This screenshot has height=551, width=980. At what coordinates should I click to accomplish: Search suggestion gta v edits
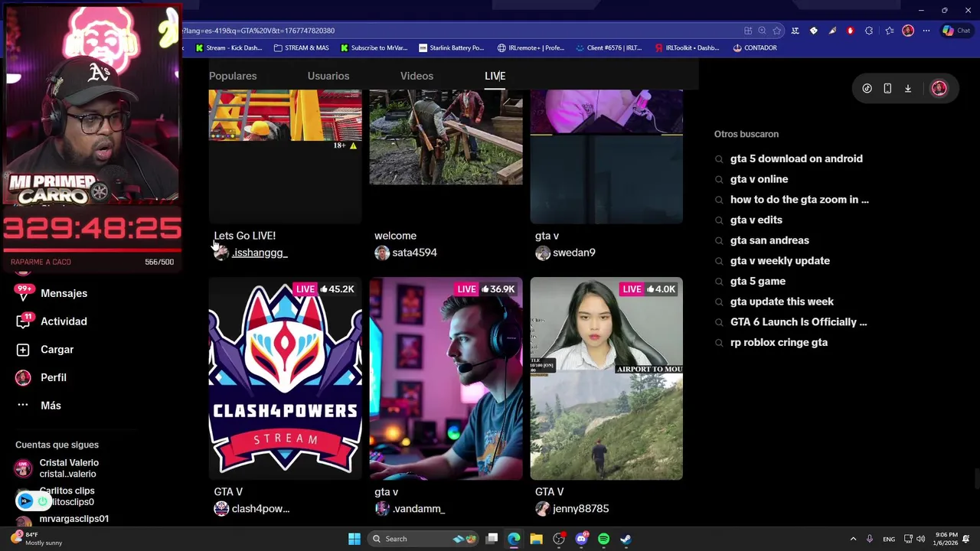(756, 220)
